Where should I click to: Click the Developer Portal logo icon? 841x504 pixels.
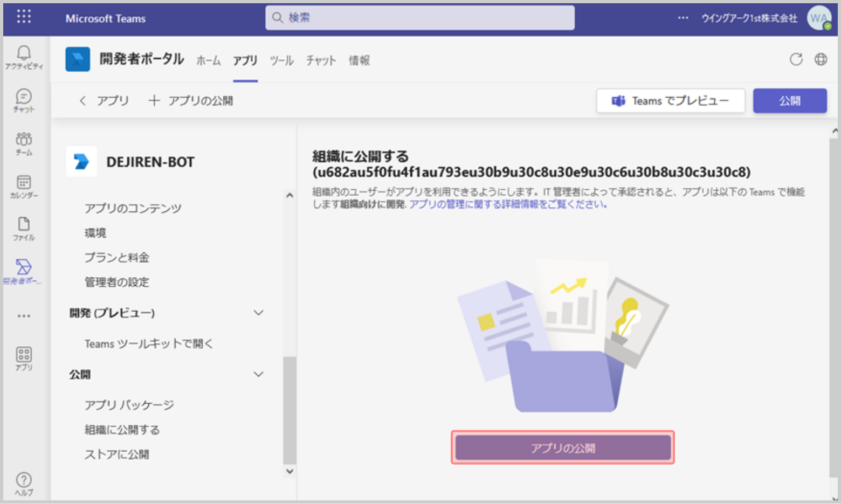click(78, 59)
